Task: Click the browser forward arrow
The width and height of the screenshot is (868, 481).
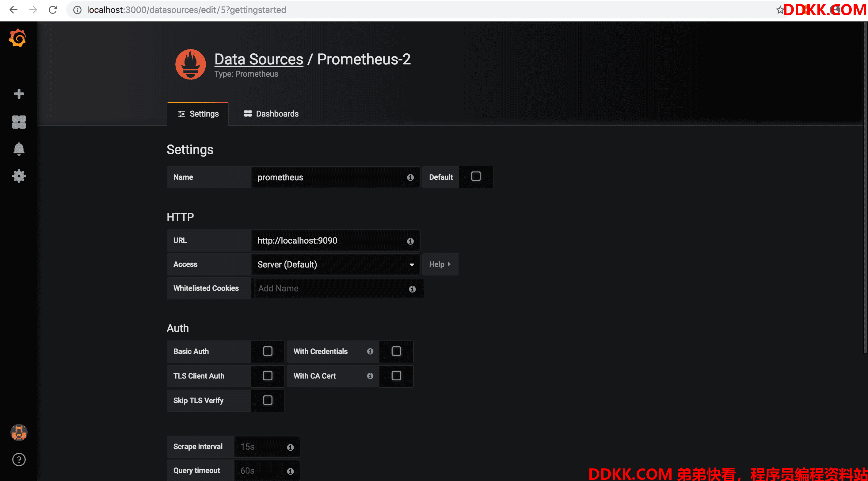Action: click(x=33, y=10)
